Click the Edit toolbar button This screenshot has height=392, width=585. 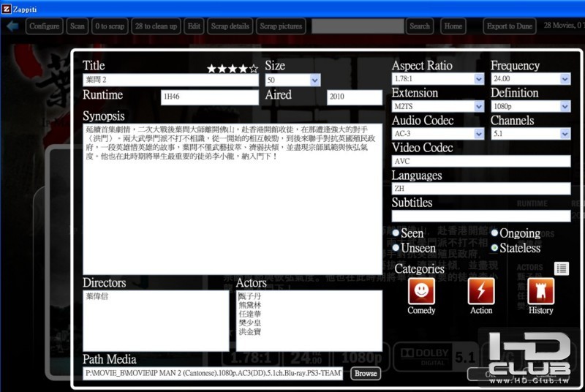(194, 26)
